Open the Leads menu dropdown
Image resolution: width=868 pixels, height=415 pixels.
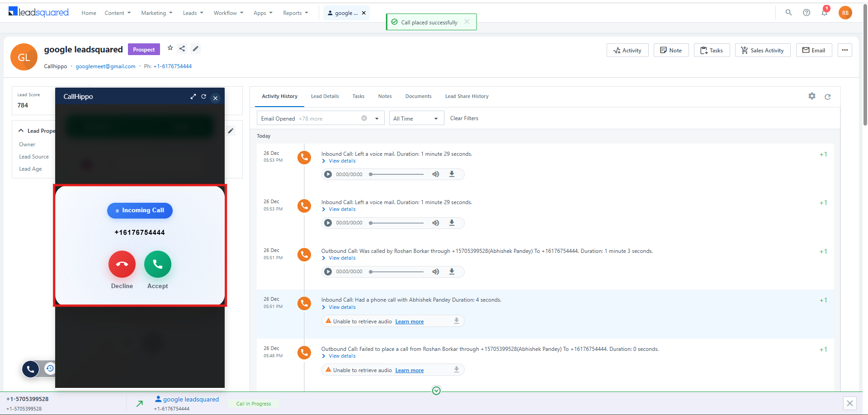tap(193, 13)
